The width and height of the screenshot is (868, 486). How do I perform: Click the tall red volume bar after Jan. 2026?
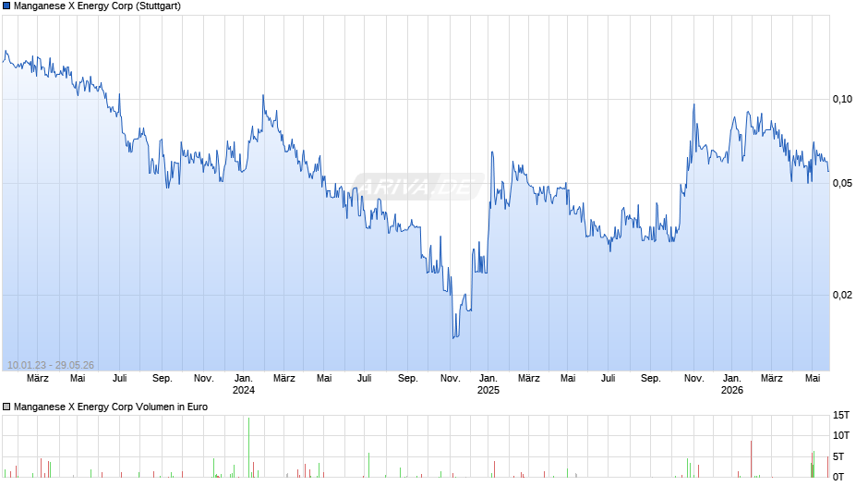point(752,459)
